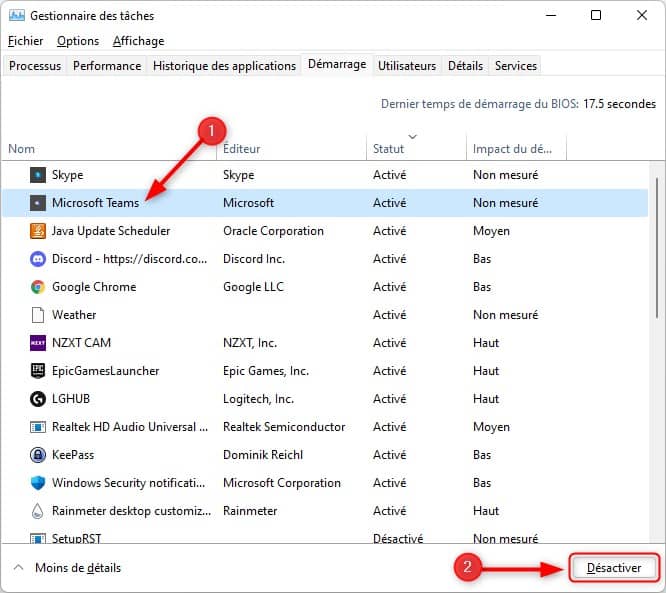This screenshot has width=666, height=593.
Task: Click the Discord icon in list
Action: coord(38,259)
